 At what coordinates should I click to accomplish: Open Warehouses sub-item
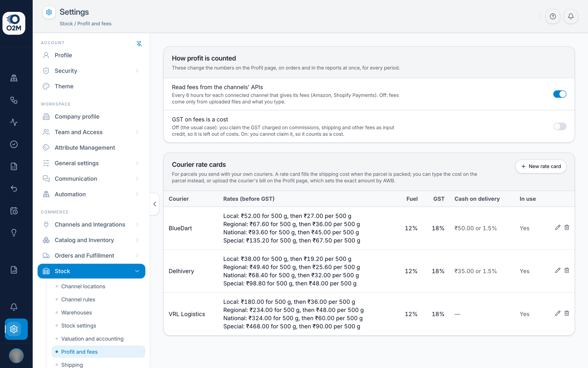click(x=98, y=312)
